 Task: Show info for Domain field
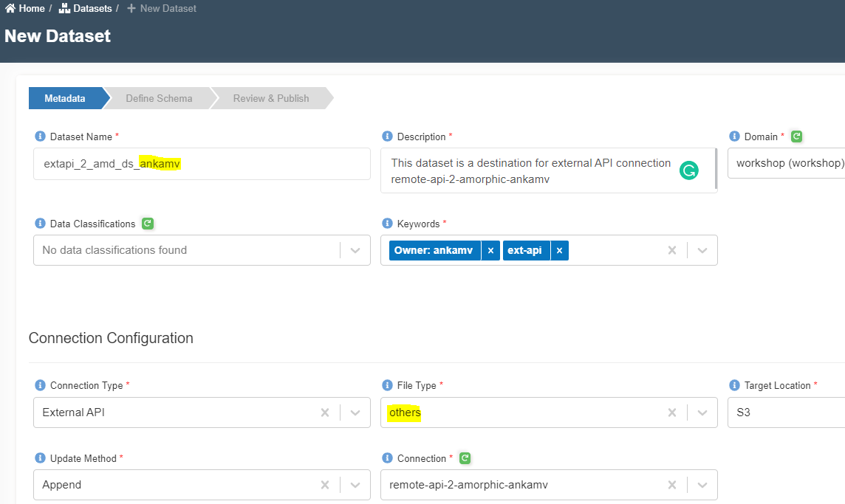[x=734, y=137]
